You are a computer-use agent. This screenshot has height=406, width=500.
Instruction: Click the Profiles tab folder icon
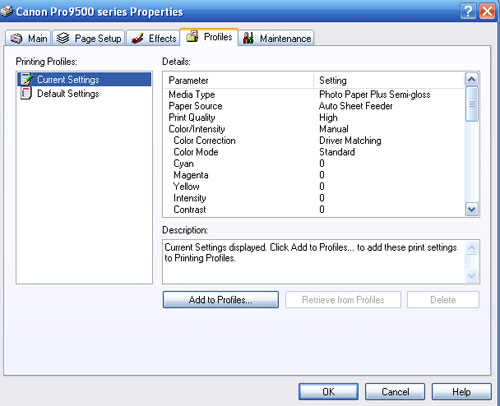coord(192,36)
